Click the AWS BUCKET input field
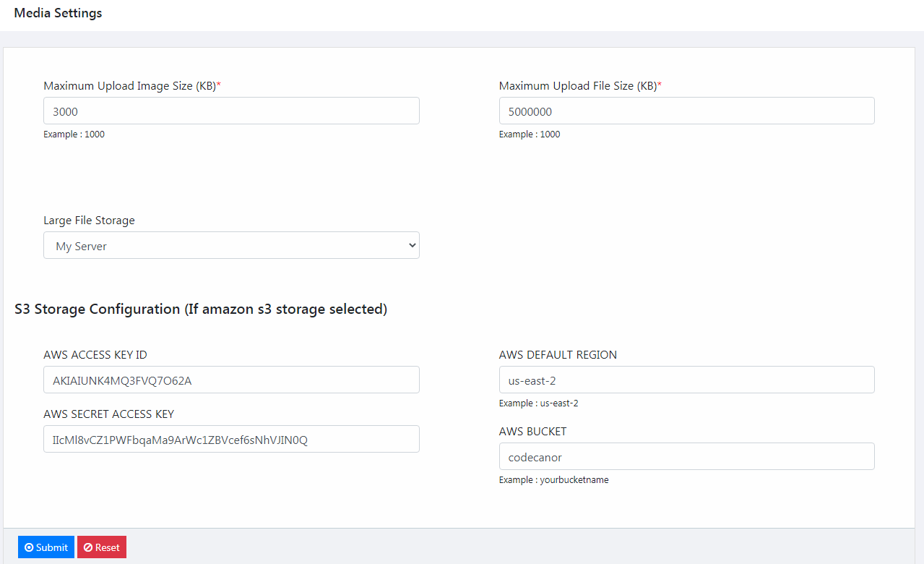924x564 pixels. pos(686,456)
